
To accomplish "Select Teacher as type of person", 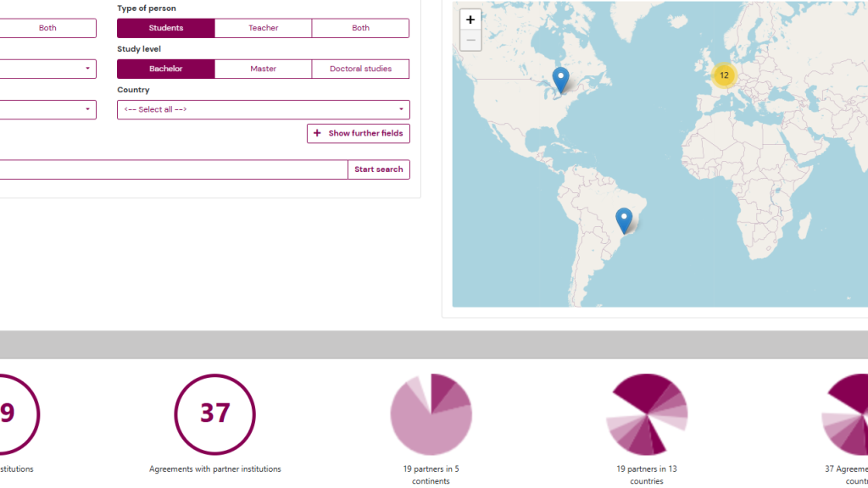I will pyautogui.click(x=263, y=28).
